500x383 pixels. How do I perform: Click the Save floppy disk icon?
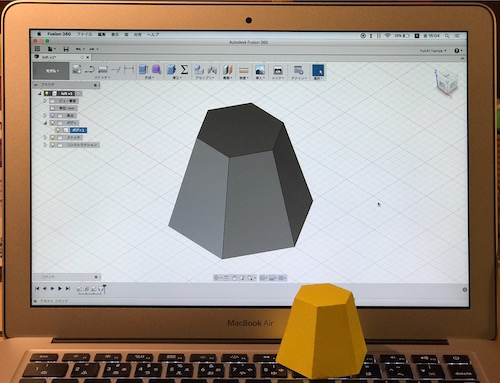(x=66, y=49)
